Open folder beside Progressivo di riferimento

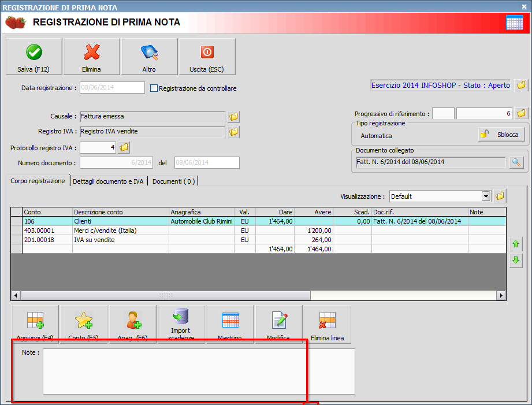(521, 113)
